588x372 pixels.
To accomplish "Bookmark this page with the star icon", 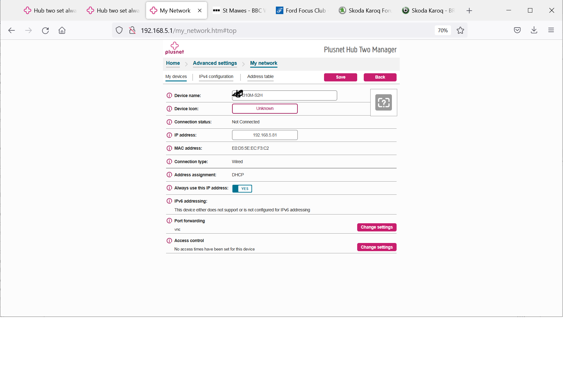I will [460, 30].
